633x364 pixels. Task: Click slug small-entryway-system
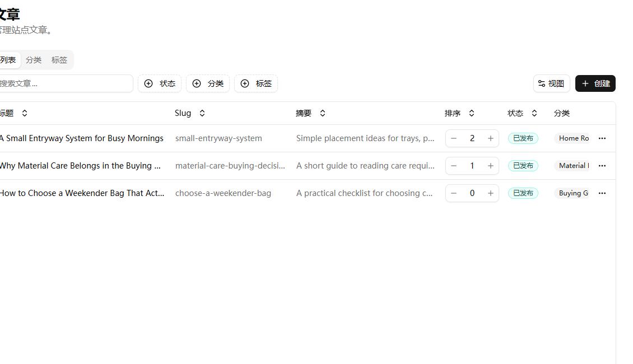pyautogui.click(x=218, y=138)
